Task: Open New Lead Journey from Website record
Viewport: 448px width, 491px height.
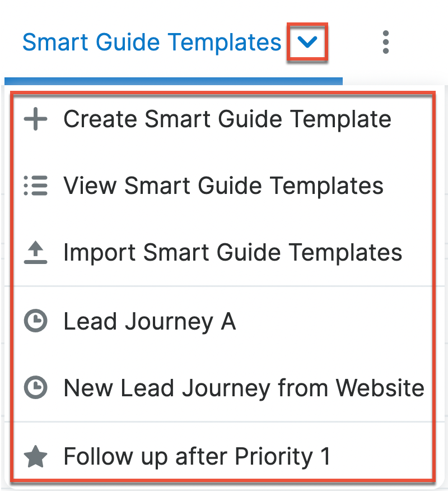Action: coord(244,388)
